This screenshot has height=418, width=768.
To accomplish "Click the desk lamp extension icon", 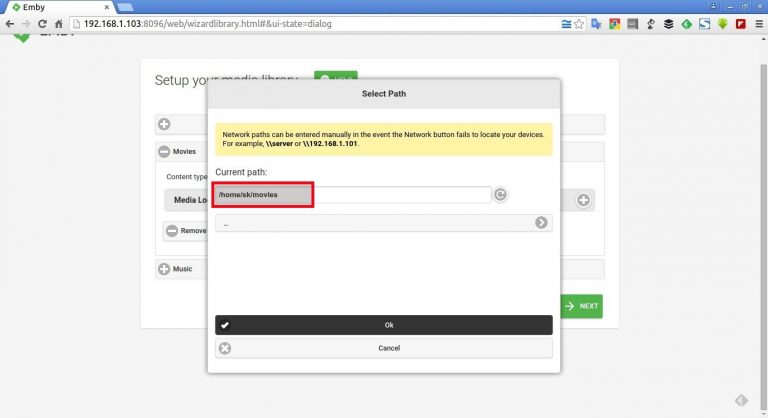I will click(x=650, y=24).
